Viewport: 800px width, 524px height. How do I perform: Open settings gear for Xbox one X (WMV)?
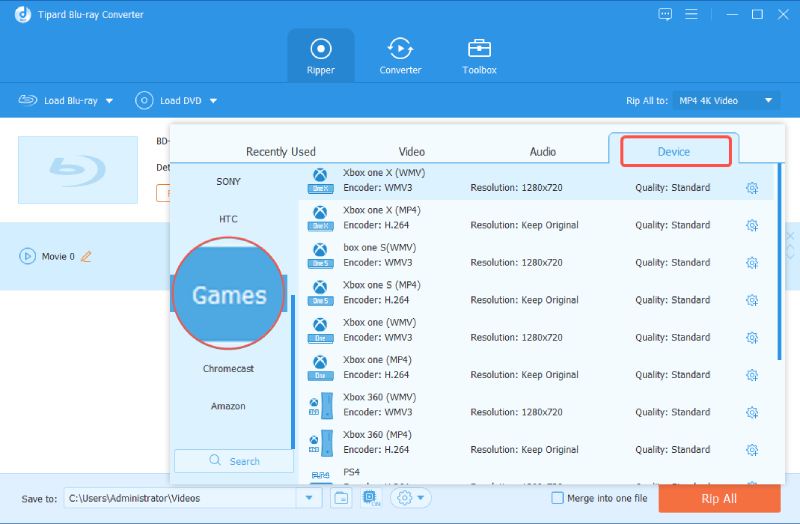tap(752, 188)
